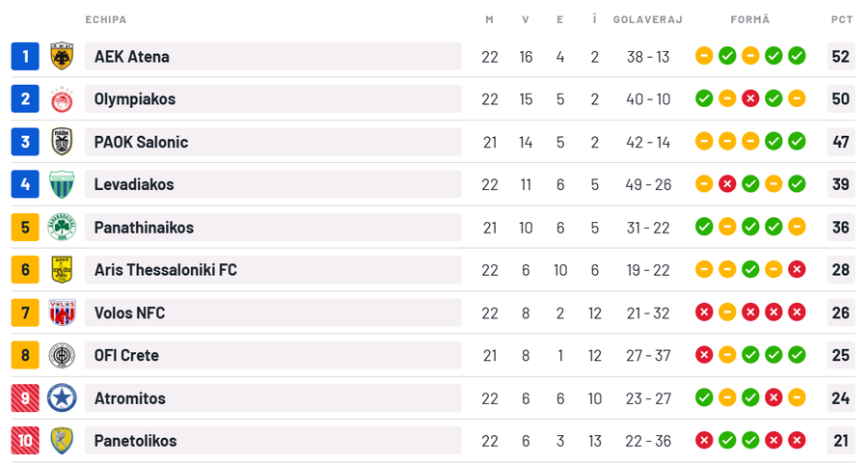Click the PCT column header

pos(841,19)
